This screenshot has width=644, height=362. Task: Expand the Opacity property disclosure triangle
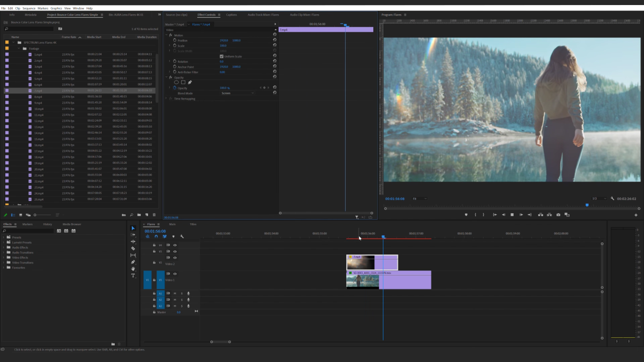tap(170, 88)
